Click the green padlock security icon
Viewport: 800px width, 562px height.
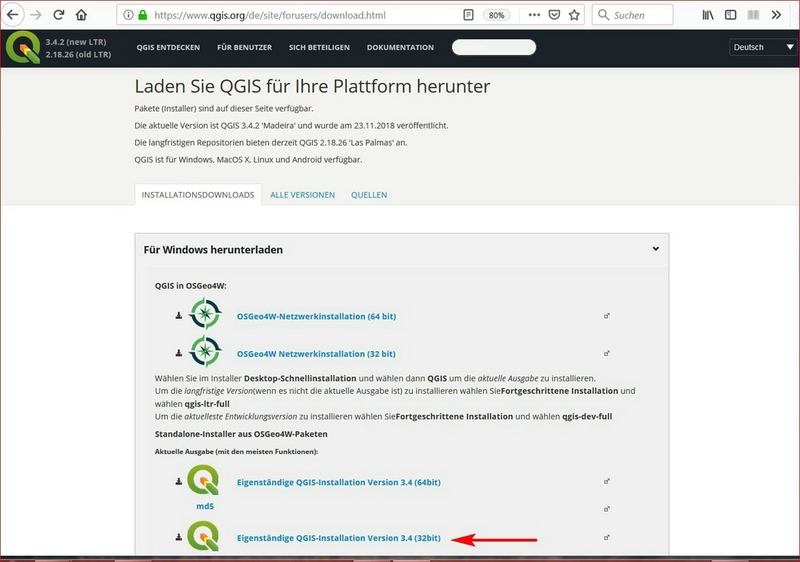(x=143, y=15)
